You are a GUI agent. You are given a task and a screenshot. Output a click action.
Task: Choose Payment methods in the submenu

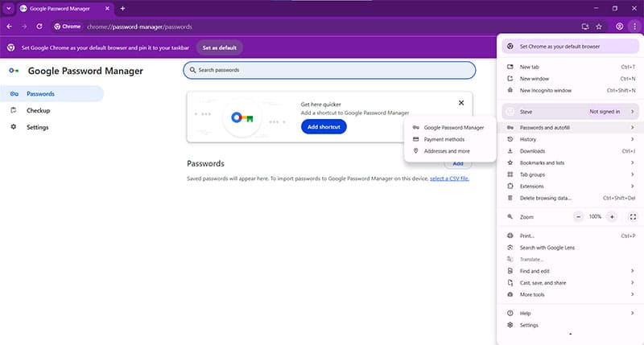click(450, 139)
